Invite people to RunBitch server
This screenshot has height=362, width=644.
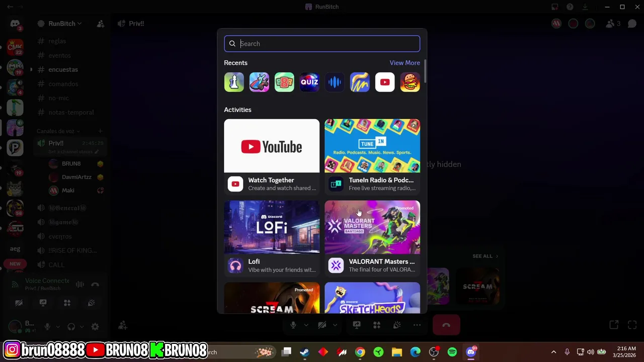coord(101,24)
